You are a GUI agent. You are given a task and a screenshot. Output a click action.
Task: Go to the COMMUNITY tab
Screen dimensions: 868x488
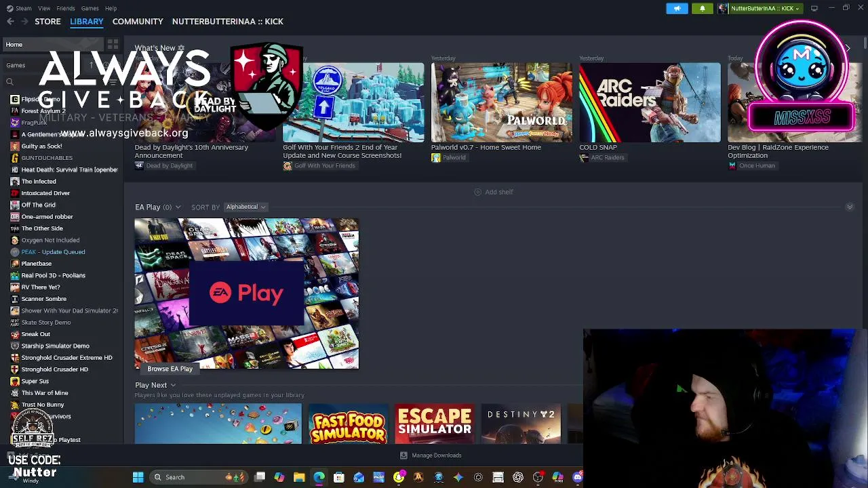click(x=138, y=22)
